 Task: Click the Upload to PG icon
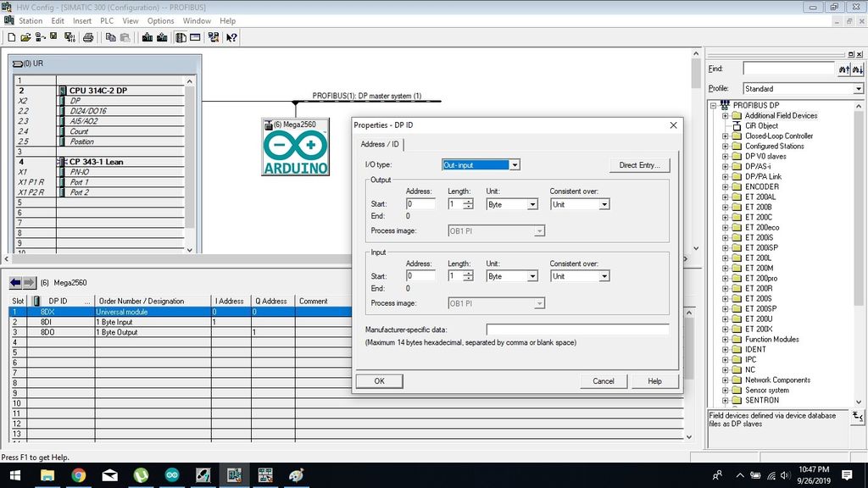[162, 37]
